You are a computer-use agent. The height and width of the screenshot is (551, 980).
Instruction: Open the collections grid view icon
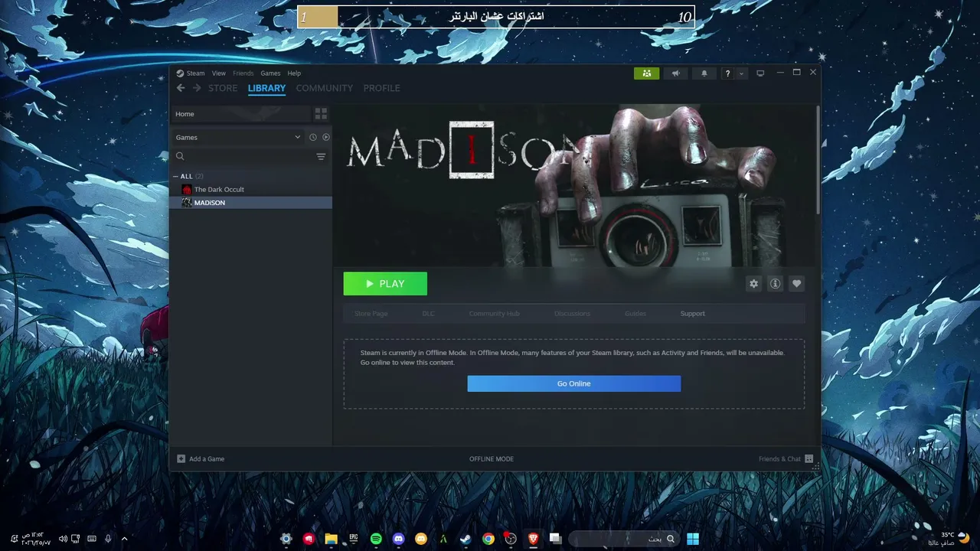tap(321, 114)
